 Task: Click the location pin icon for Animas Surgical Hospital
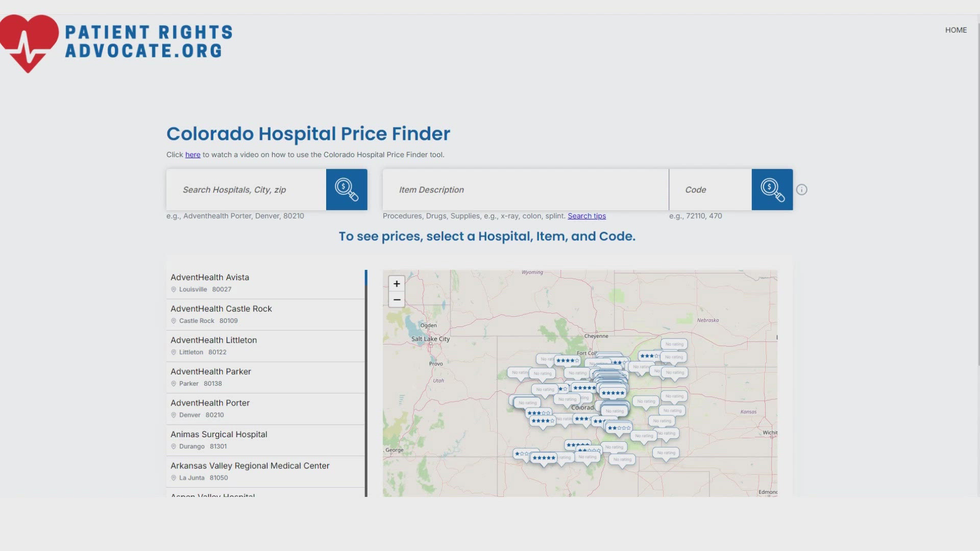(174, 446)
